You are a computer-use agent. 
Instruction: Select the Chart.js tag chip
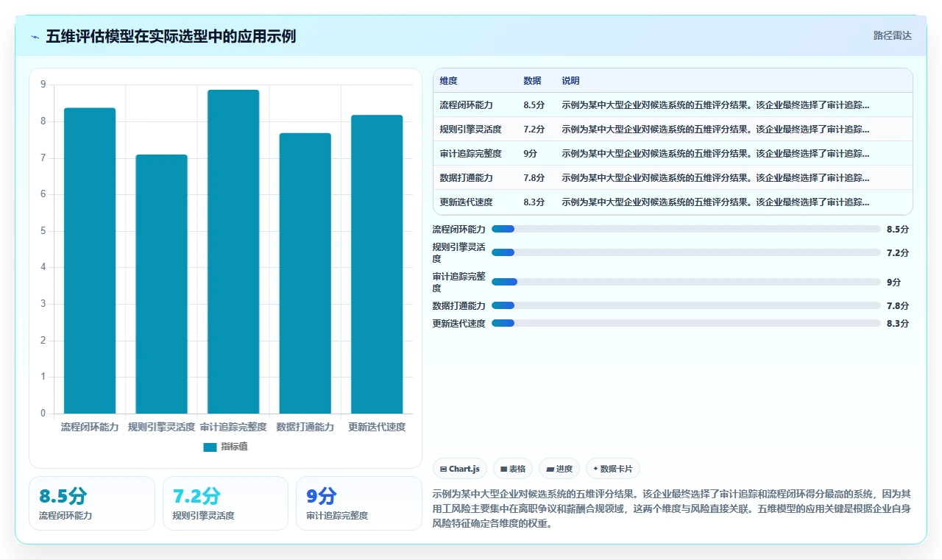pyautogui.click(x=460, y=469)
